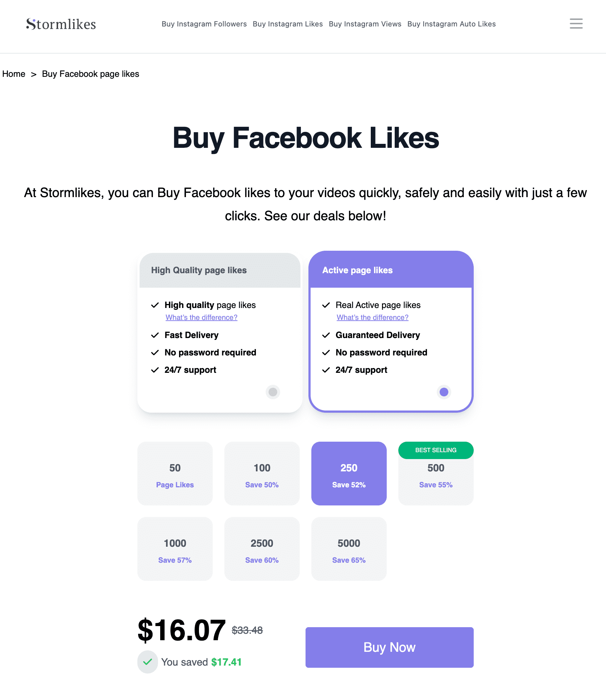Open Buy Instagram Followers menu item
606x700 pixels.
click(x=204, y=24)
